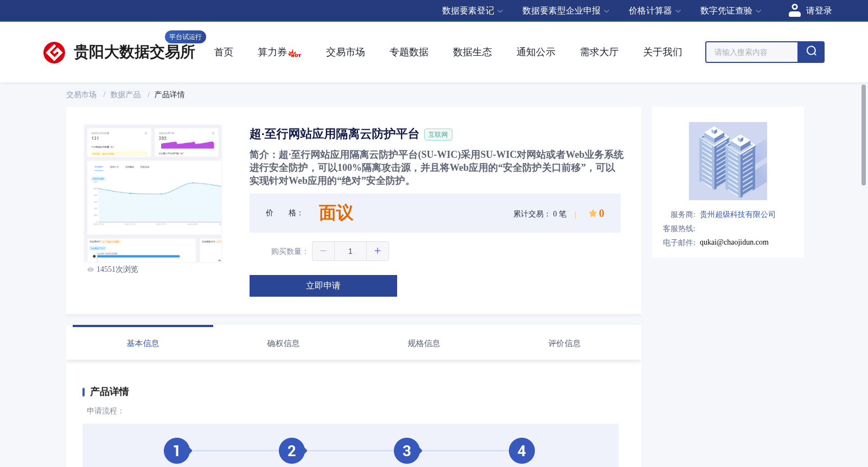Click step 2 circle in application flow

click(292, 451)
